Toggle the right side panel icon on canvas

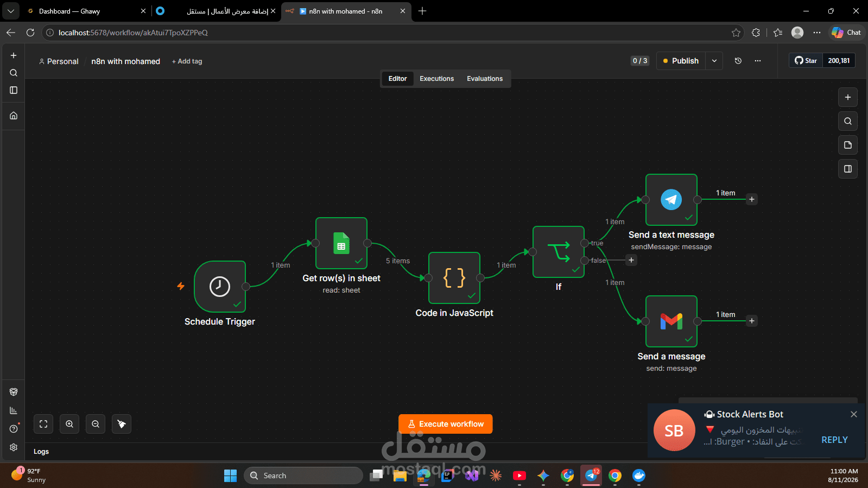coord(848,169)
